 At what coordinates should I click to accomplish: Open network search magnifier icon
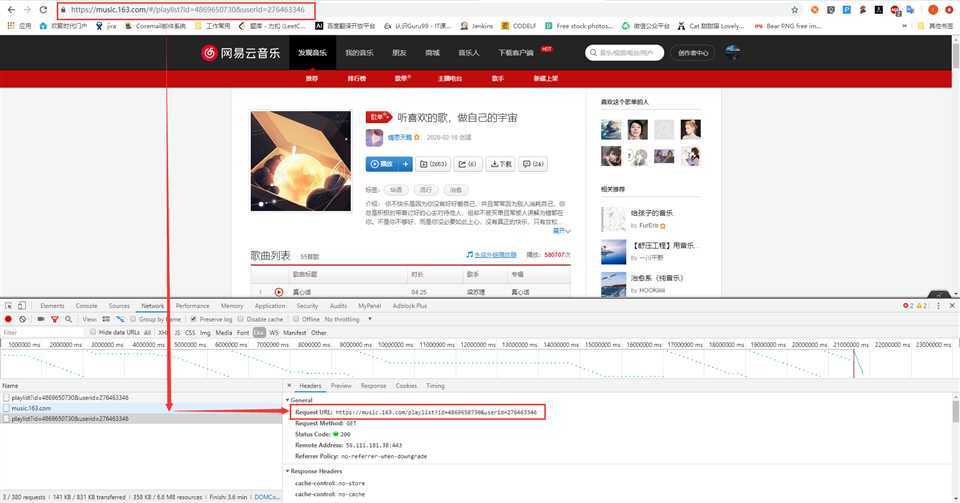(x=68, y=319)
